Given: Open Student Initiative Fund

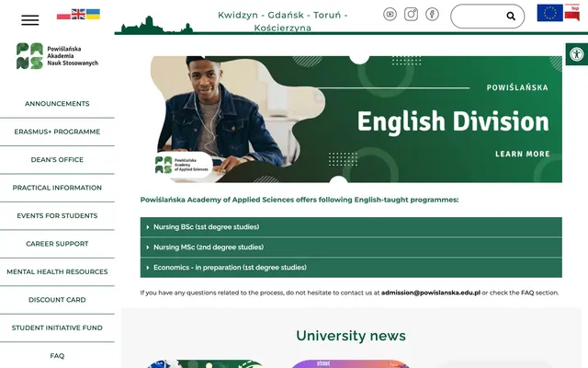Looking at the screenshot, I should (57, 328).
